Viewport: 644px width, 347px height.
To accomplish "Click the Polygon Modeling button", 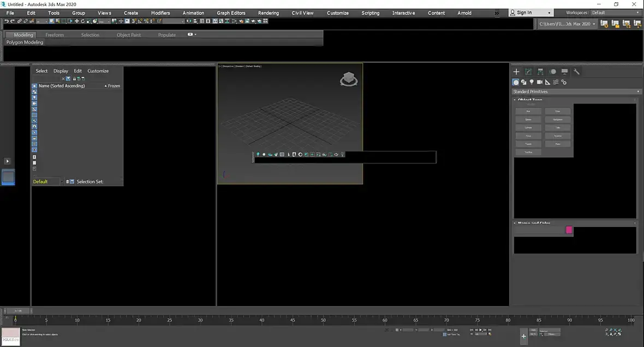I will click(x=25, y=42).
